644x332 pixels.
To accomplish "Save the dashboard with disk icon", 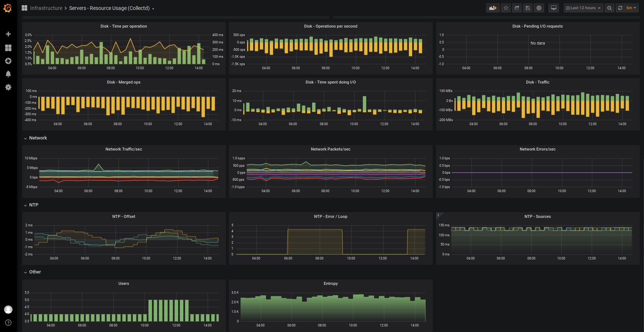I will coord(528,8).
